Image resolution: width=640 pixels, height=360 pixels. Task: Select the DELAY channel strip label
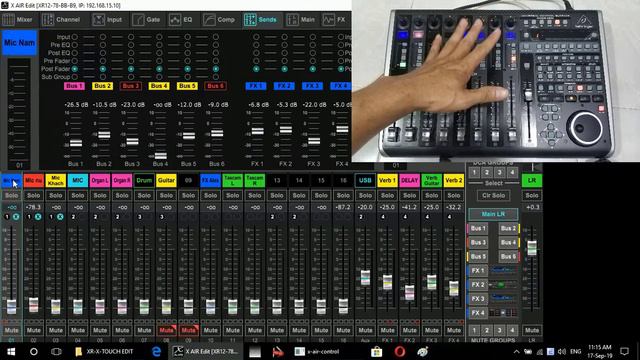[x=409, y=180]
